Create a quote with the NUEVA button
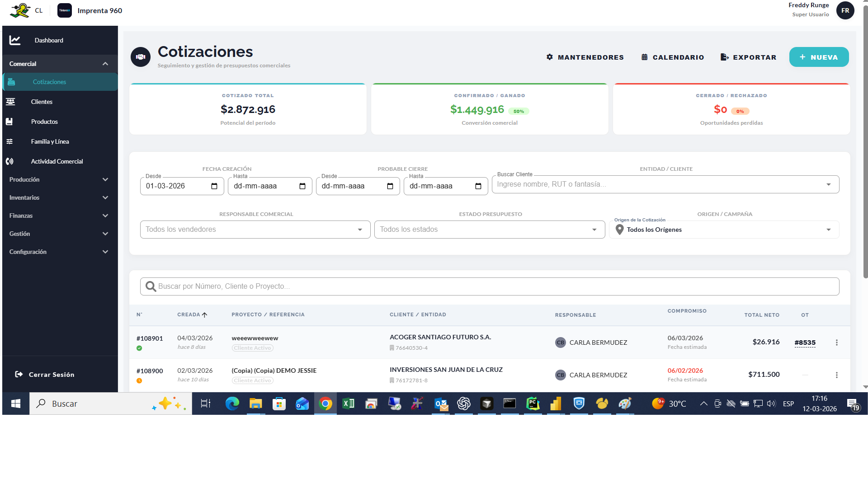Screen dimensions: 868x488 pyautogui.click(x=819, y=57)
